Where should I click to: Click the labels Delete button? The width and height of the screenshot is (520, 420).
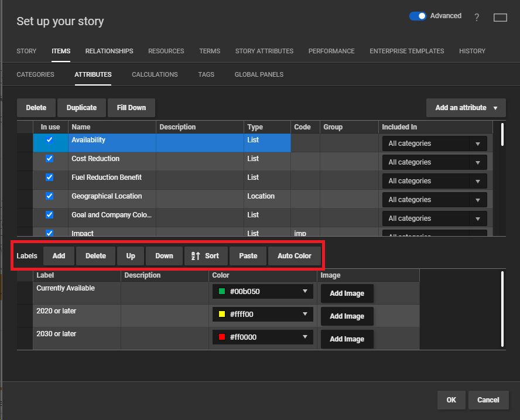[95, 256]
